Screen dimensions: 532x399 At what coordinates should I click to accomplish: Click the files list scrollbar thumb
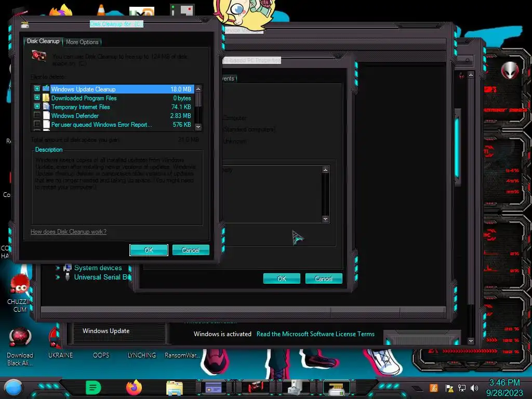(198, 99)
